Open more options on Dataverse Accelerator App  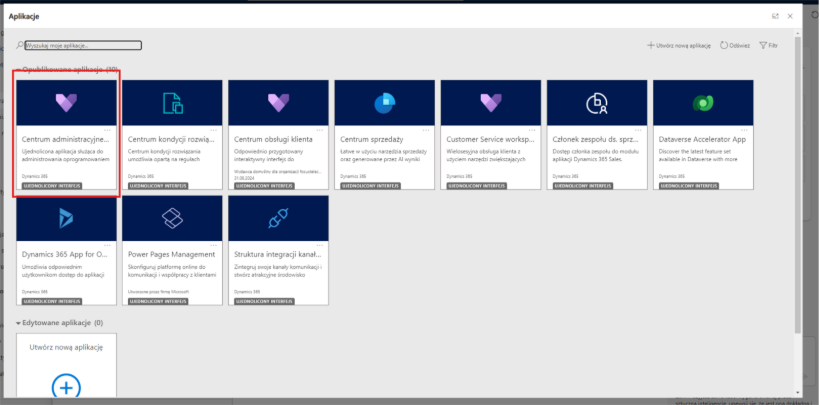tap(745, 130)
